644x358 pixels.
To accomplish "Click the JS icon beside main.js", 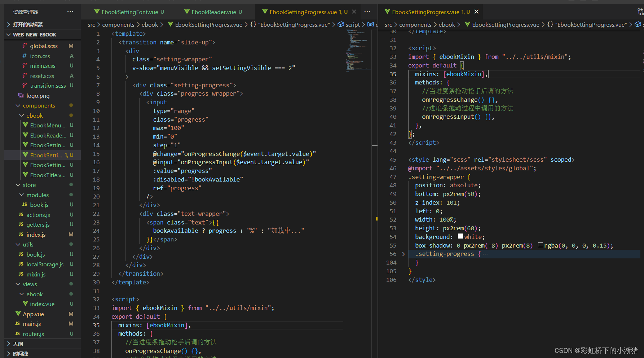I will tap(17, 324).
